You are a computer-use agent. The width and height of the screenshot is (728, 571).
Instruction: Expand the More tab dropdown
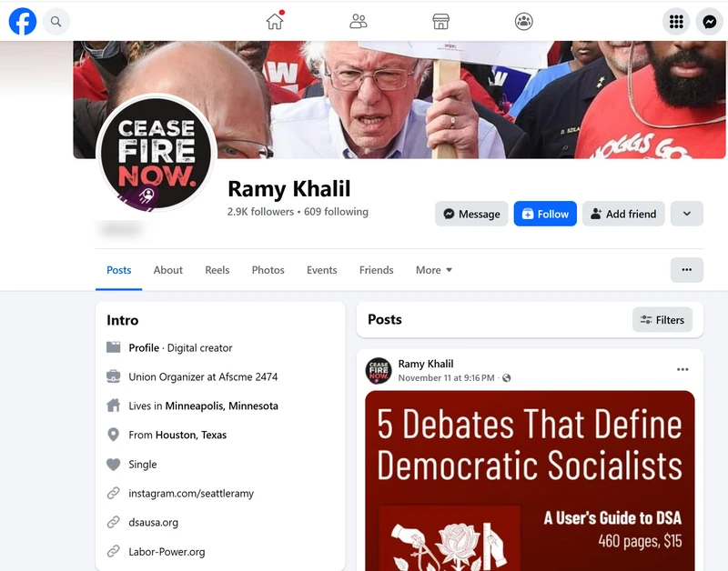[434, 270]
